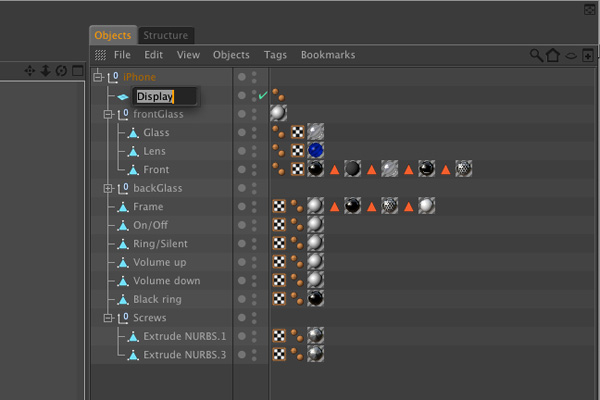Click the material sphere tag on frontGlass
600x400 pixels.
[278, 113]
